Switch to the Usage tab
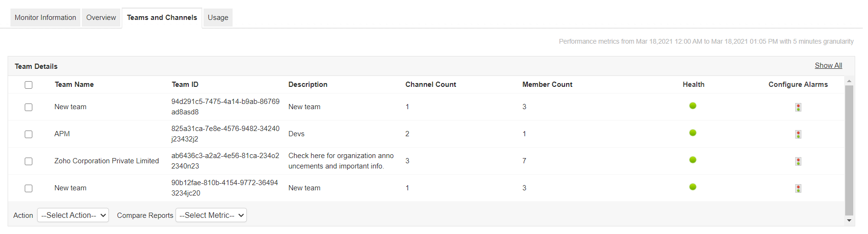This screenshot has width=868, height=234. click(218, 18)
